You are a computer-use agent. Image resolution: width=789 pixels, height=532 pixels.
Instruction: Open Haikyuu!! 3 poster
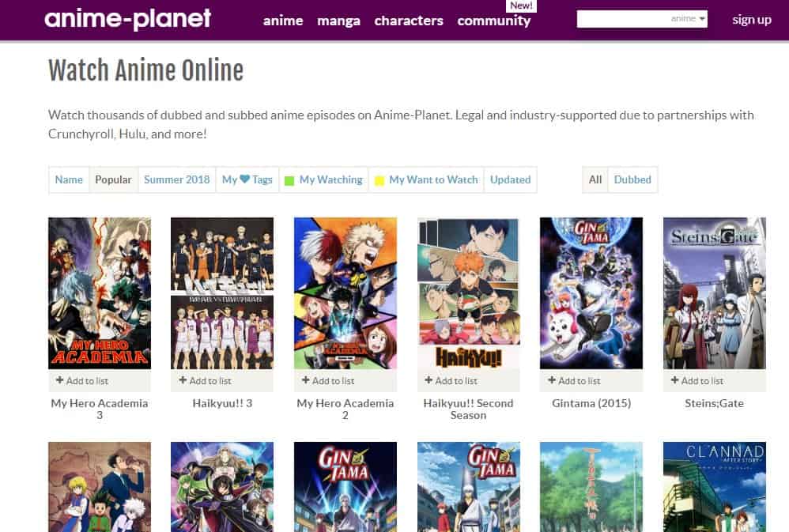[x=222, y=293]
